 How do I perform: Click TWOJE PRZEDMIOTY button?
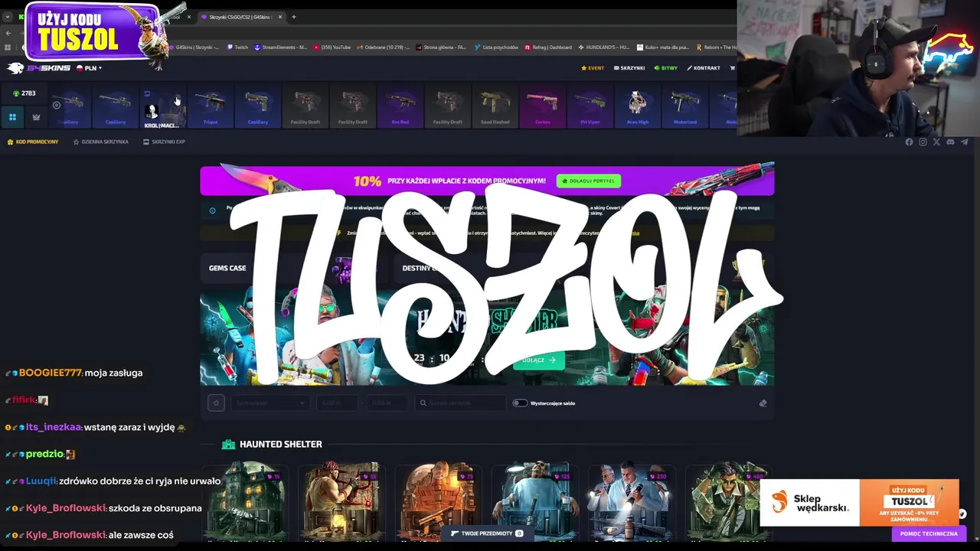point(486,533)
